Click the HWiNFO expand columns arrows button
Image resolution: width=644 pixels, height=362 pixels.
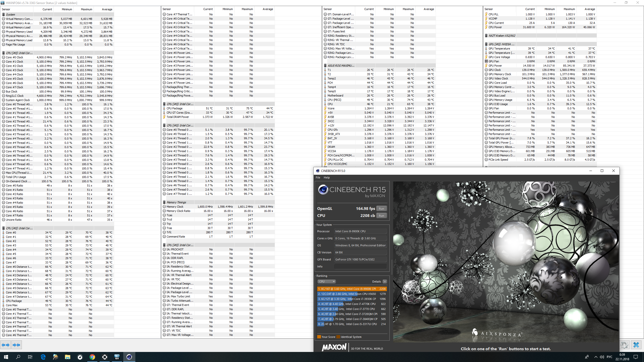tap(6, 345)
